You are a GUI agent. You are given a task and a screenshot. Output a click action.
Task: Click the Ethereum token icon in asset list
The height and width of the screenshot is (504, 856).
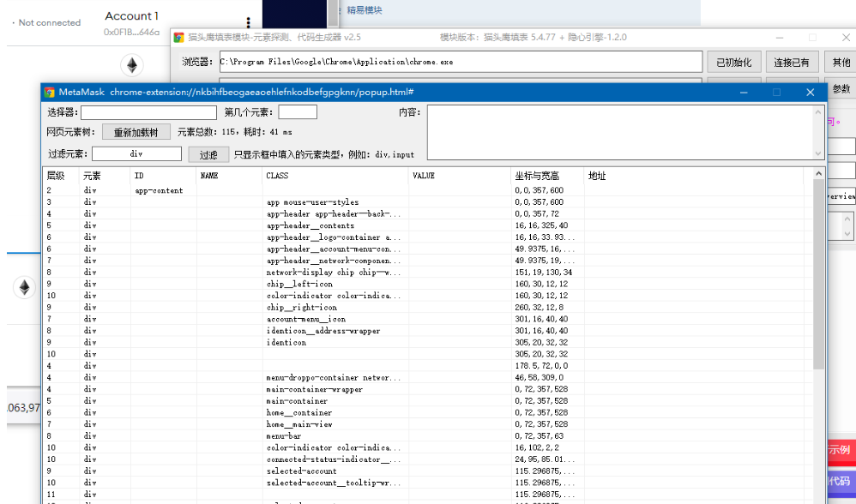click(x=24, y=287)
